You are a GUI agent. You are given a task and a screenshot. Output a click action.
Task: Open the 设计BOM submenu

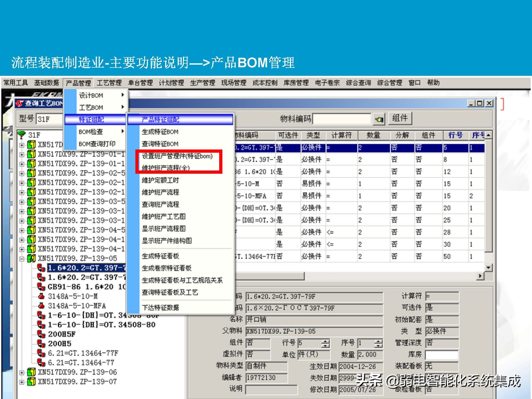click(x=96, y=95)
